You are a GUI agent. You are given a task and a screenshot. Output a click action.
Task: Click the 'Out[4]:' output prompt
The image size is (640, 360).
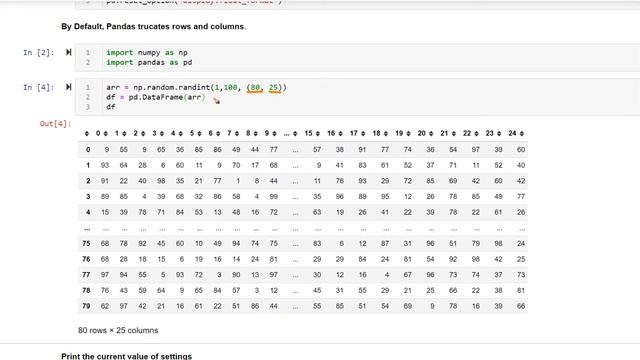click(55, 124)
